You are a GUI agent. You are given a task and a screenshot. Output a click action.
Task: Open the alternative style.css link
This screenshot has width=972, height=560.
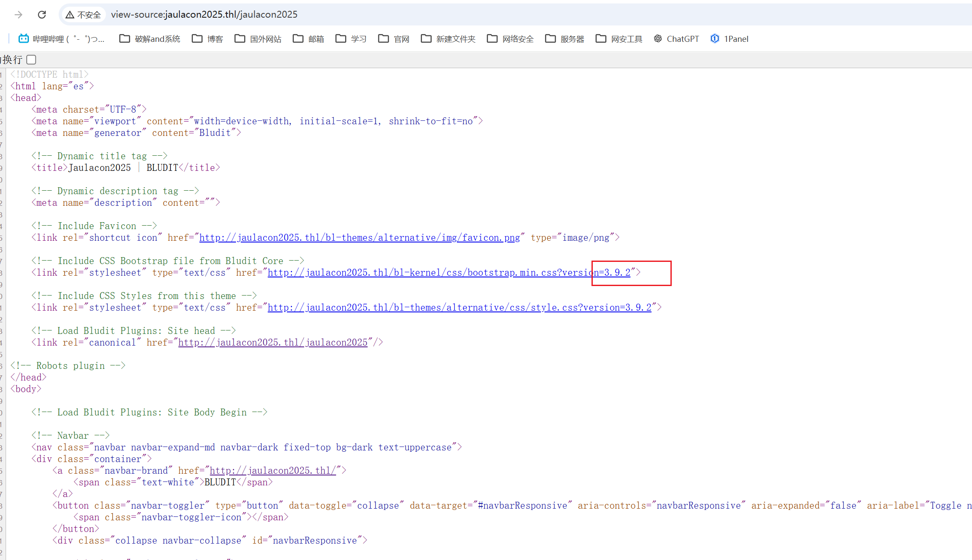(x=459, y=308)
